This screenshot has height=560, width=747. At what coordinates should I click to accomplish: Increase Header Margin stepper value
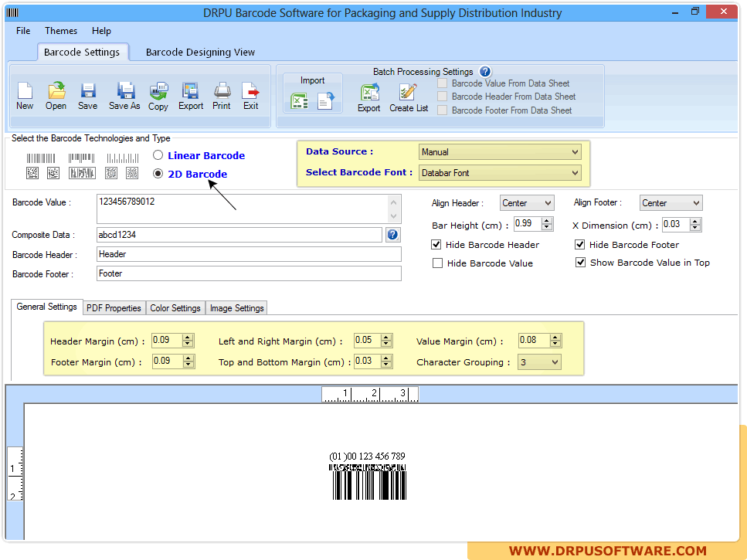tap(188, 337)
